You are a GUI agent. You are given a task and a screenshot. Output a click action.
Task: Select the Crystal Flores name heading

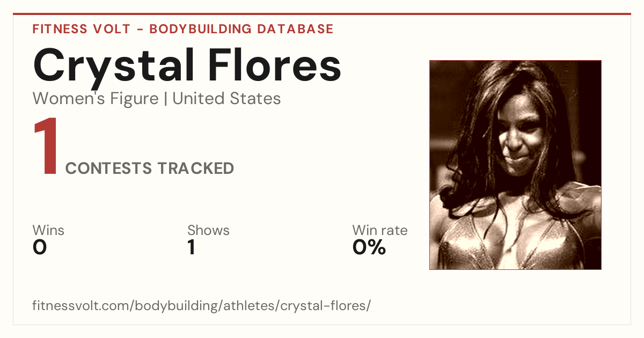pyautogui.click(x=187, y=67)
